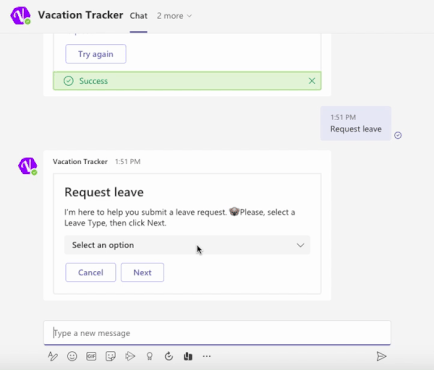Click the Vacation Tracker app icon in compose toolbar
Viewport: 434px width, 370px height.
(x=188, y=356)
